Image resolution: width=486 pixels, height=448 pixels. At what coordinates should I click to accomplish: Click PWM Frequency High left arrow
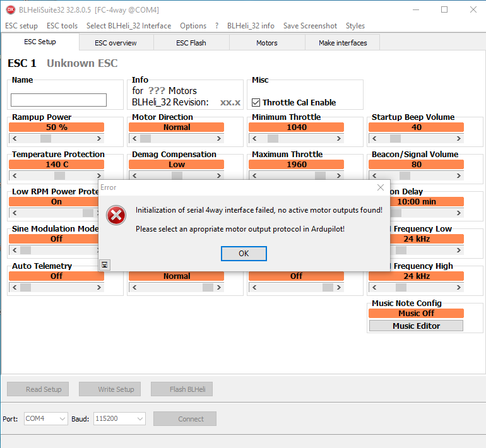click(374, 288)
